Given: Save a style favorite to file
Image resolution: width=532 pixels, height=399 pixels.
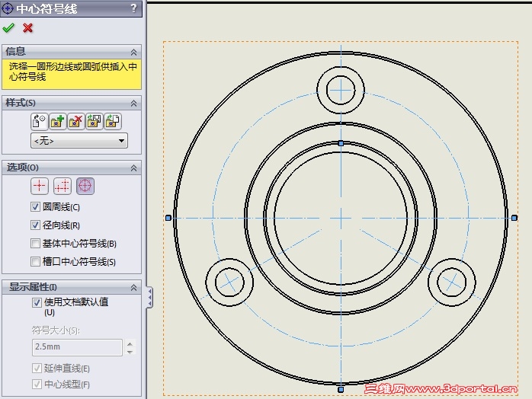Looking at the screenshot, I should click(x=95, y=121).
